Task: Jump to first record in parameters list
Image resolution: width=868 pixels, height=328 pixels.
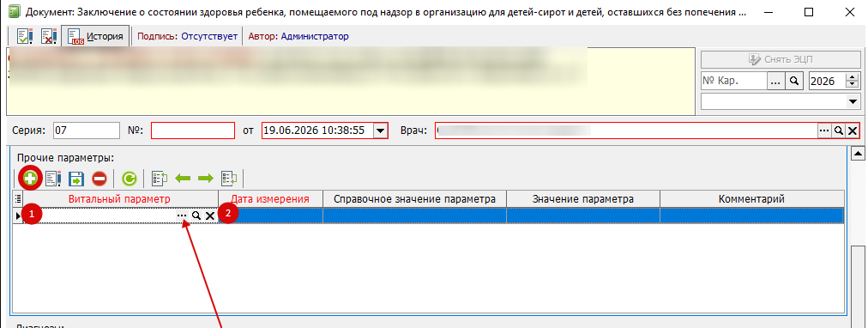Action: click(x=160, y=179)
